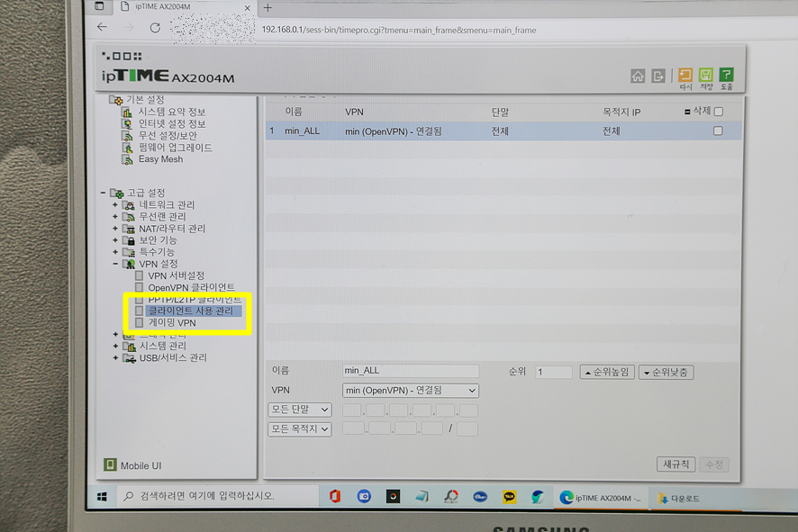The width and height of the screenshot is (798, 532).
Task: Check the delete box for min_ALL row
Action: coord(718,131)
